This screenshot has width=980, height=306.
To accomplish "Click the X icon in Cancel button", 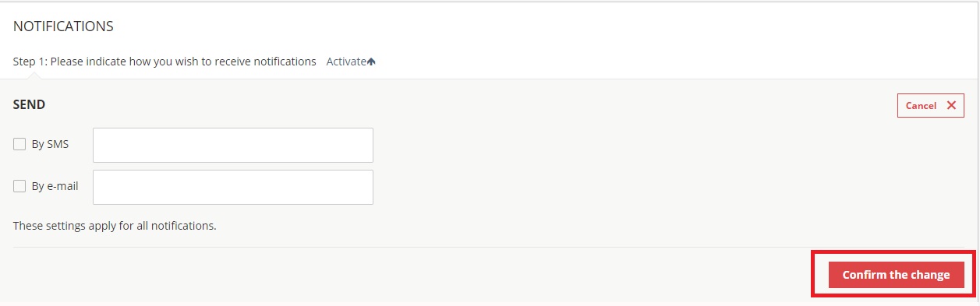I will tap(950, 105).
